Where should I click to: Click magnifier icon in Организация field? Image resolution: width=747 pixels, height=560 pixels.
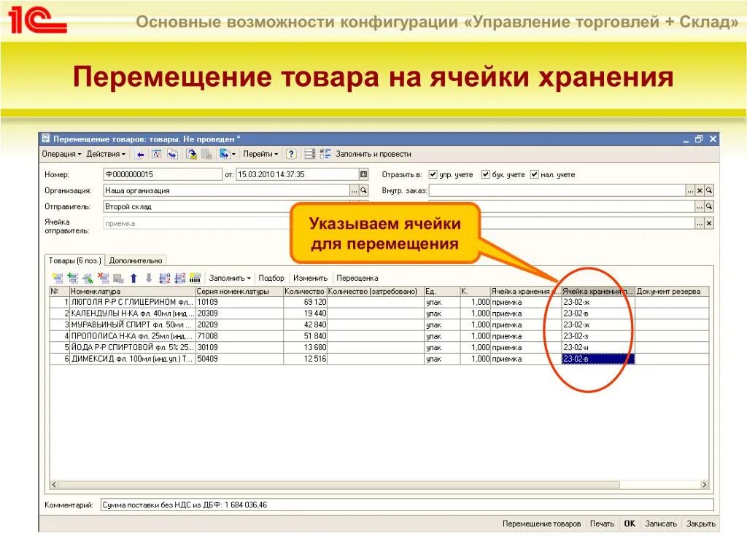(363, 190)
